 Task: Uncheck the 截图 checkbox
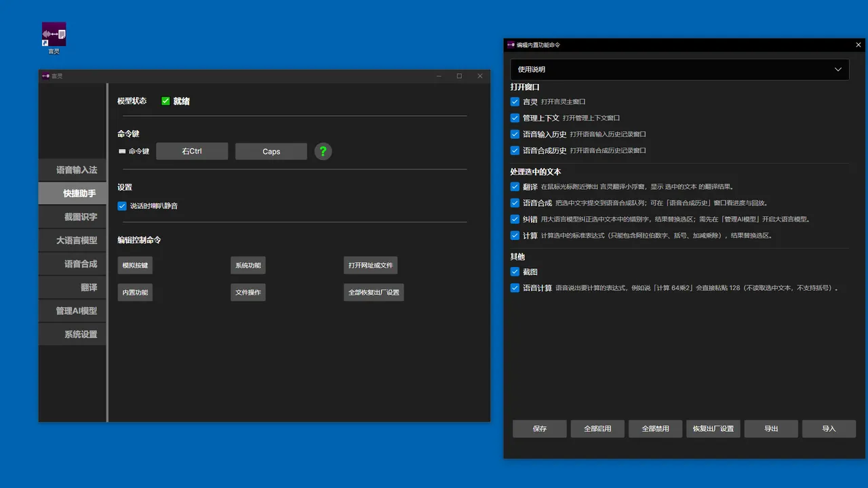point(515,271)
